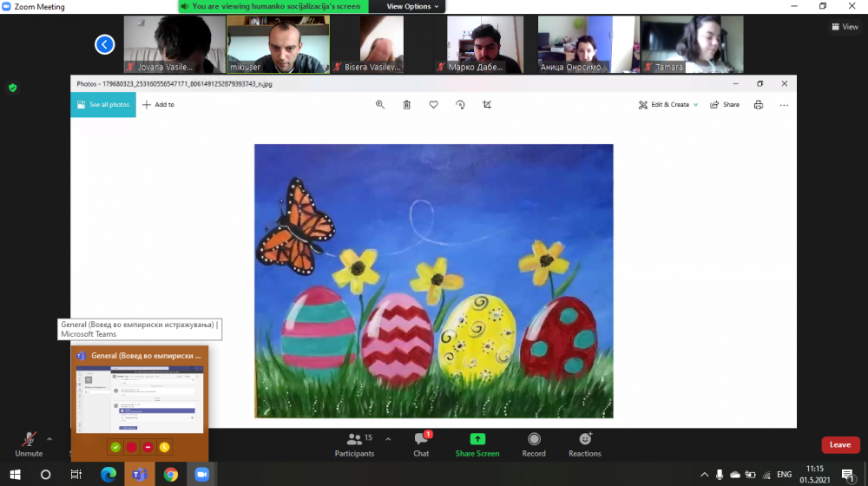868x486 pixels.
Task: Click the zoom magnifier icon in Photos toolbar
Action: tap(380, 104)
